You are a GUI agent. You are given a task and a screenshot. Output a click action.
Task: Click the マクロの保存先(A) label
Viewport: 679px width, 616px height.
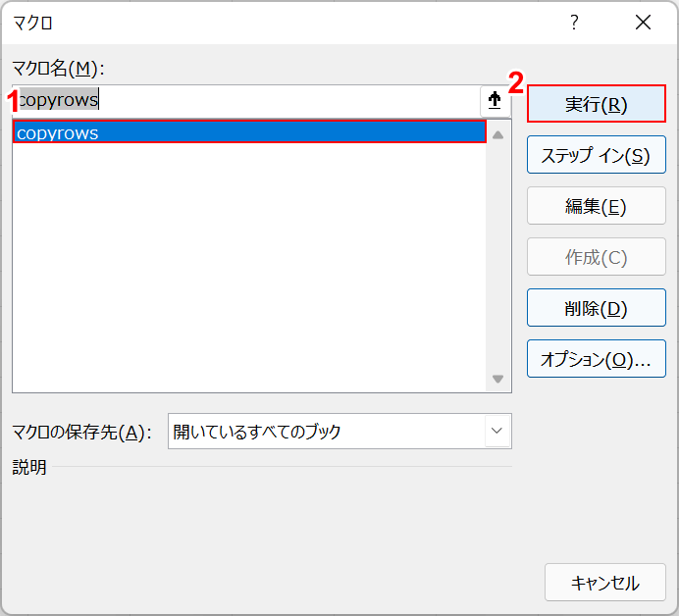pyautogui.click(x=81, y=432)
